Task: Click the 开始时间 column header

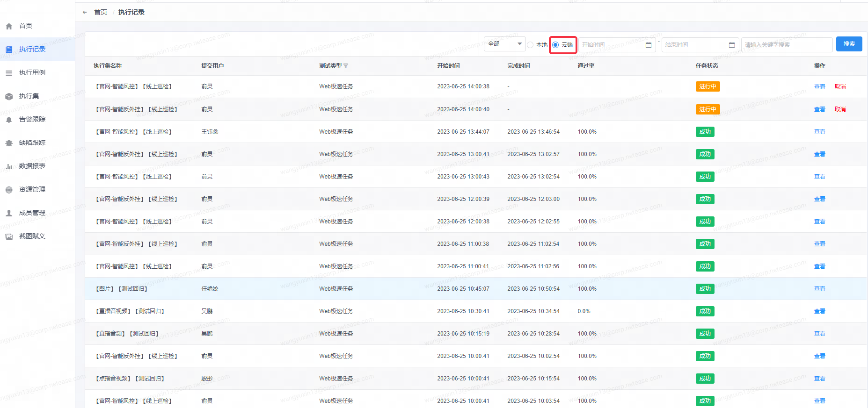Action: coord(448,66)
